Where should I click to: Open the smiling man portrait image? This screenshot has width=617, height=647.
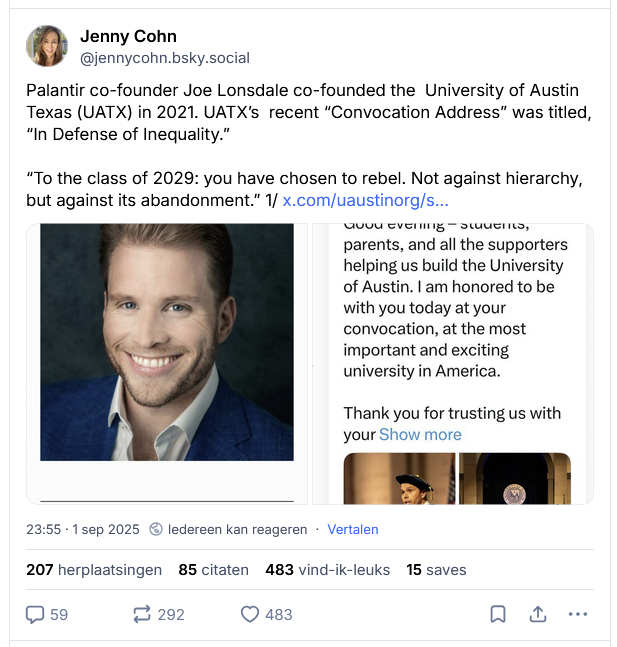167,342
